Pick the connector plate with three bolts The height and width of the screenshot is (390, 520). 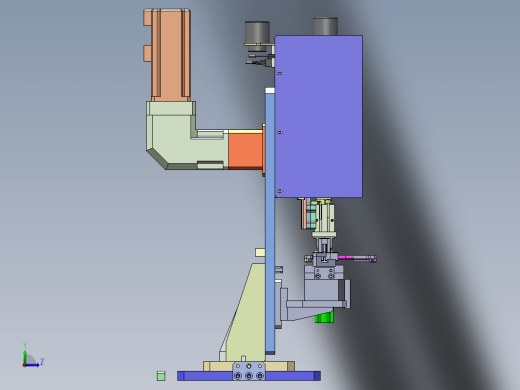pyautogui.click(x=249, y=371)
